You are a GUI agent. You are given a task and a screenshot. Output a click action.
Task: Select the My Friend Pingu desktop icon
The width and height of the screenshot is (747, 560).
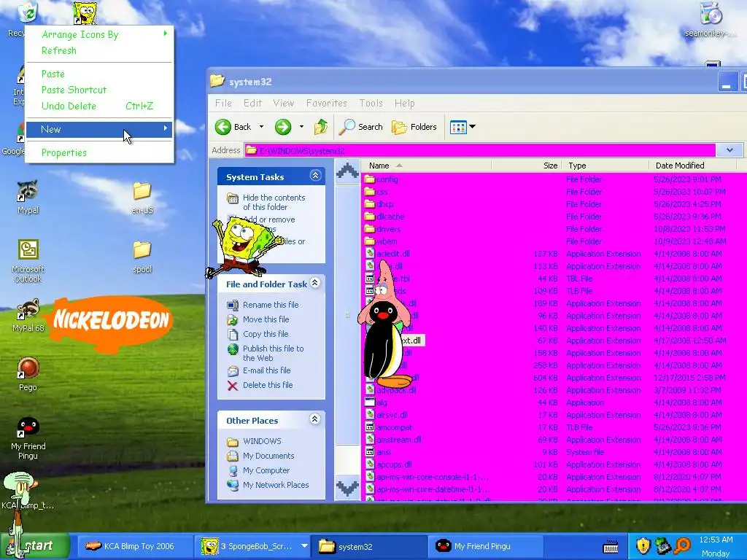point(28,427)
